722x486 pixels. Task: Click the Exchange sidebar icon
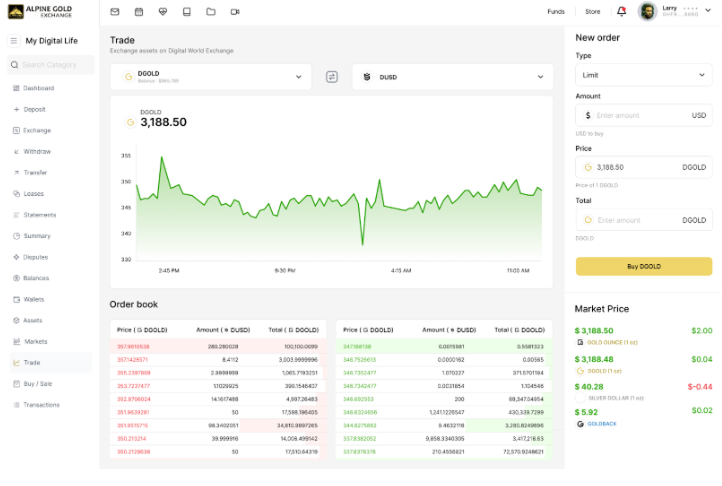coord(16,130)
